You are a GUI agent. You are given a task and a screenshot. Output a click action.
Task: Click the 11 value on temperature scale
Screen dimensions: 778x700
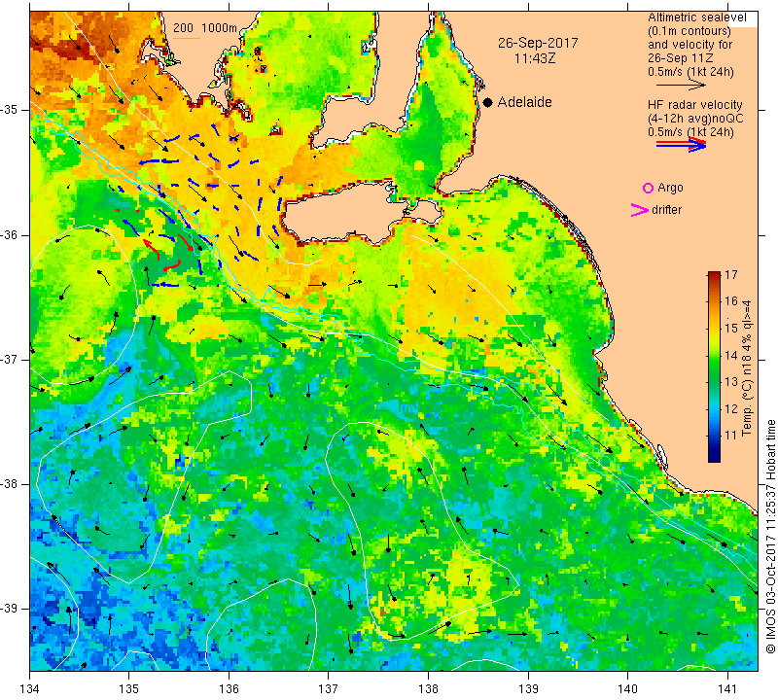[x=731, y=436]
